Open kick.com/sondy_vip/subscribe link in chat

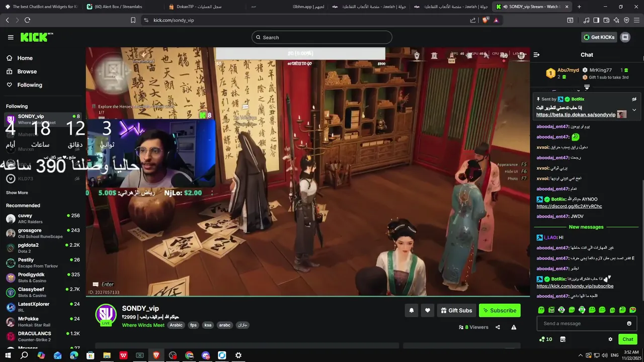click(x=575, y=286)
